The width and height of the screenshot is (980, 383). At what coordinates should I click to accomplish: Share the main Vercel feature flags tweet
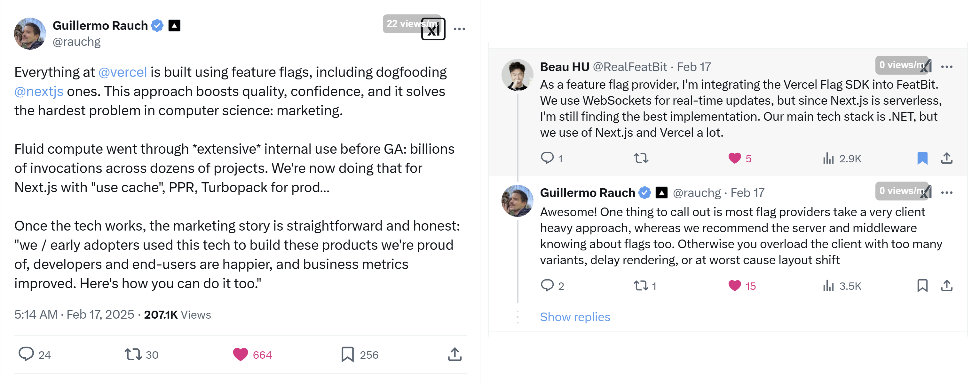tap(454, 354)
